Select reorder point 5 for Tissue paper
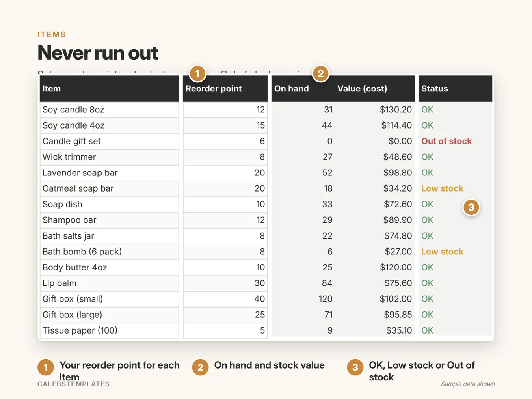532x399 pixels. click(225, 330)
